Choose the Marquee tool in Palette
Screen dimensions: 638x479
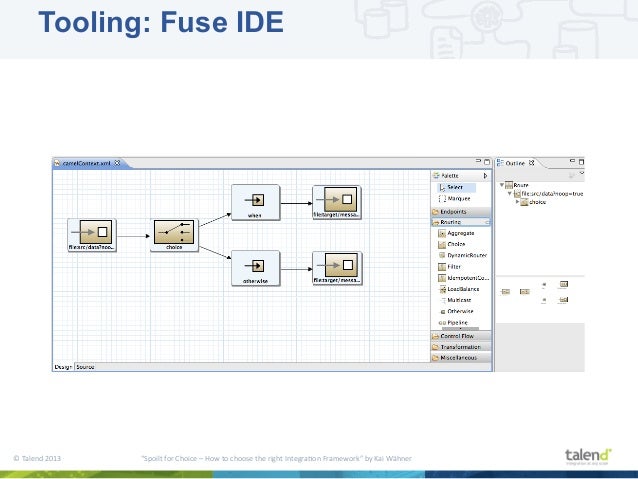coord(454,199)
